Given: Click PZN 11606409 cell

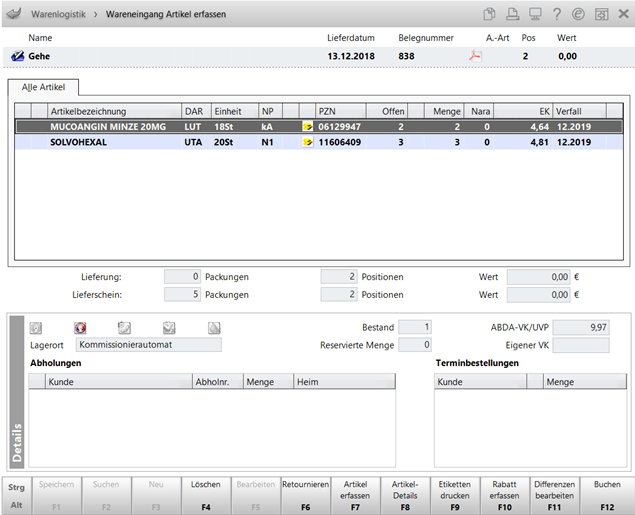Looking at the screenshot, I should (339, 142).
